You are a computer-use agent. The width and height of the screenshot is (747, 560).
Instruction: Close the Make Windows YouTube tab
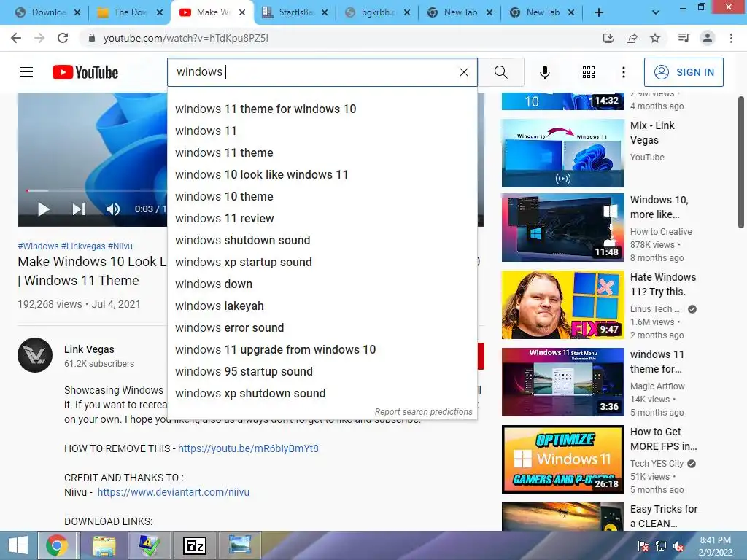242,12
